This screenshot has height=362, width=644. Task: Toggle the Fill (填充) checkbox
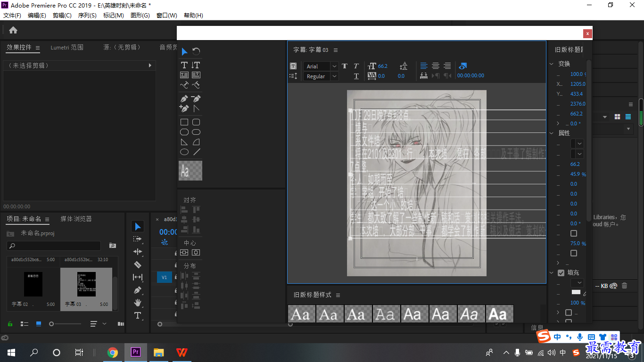[561, 273]
